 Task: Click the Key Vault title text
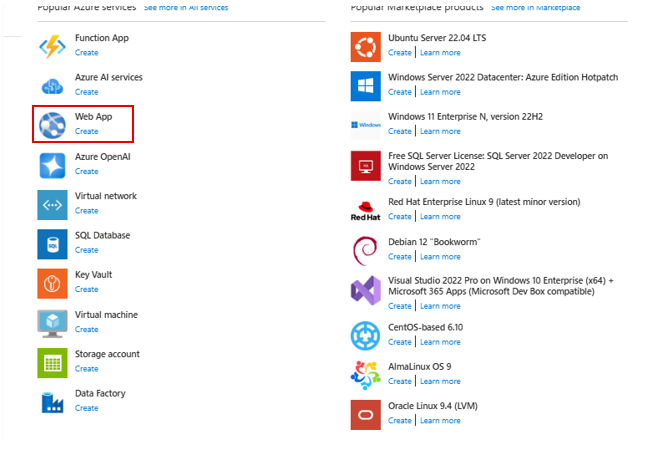(93, 275)
